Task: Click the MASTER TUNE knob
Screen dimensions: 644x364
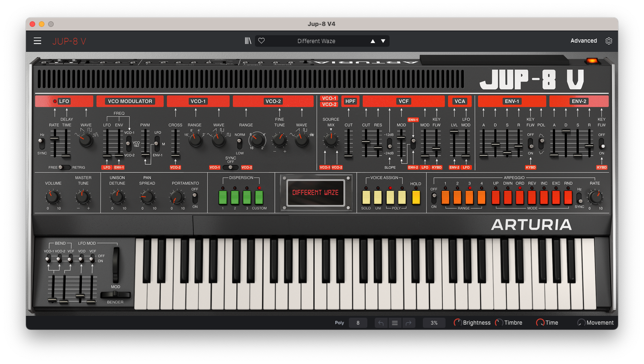Action: [82, 198]
